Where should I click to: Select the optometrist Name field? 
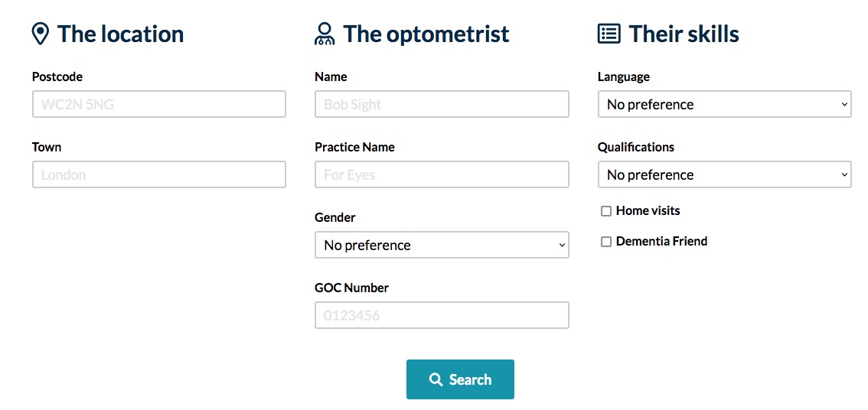442,104
